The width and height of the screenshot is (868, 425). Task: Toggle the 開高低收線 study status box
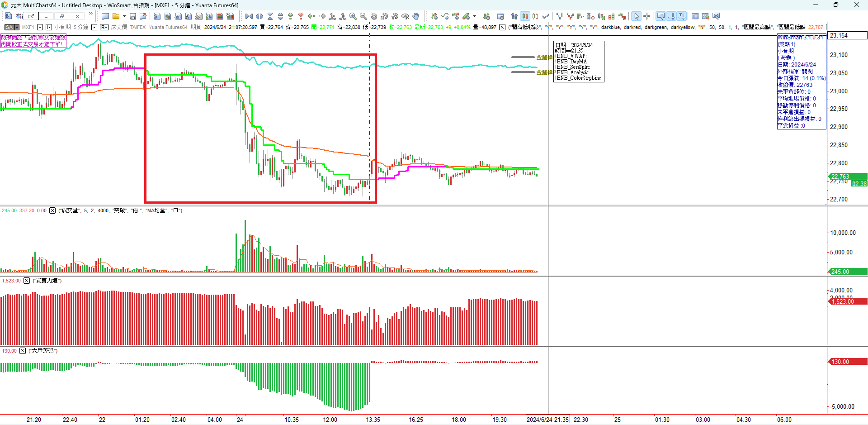(x=502, y=27)
